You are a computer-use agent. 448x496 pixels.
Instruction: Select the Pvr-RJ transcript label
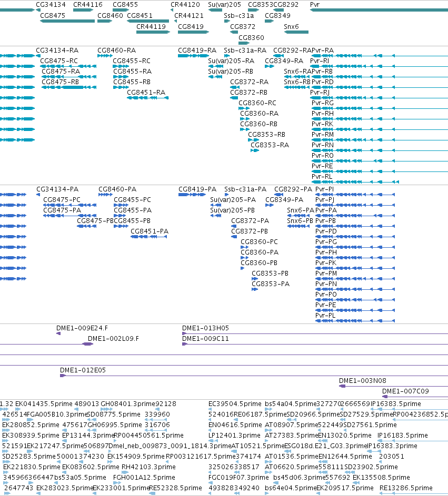320,92
